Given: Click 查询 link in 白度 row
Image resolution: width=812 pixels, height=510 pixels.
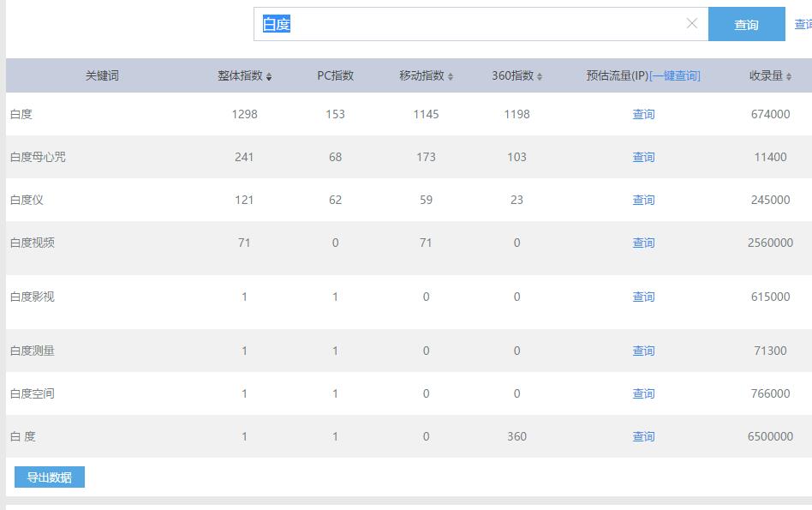Looking at the screenshot, I should click(x=643, y=114).
